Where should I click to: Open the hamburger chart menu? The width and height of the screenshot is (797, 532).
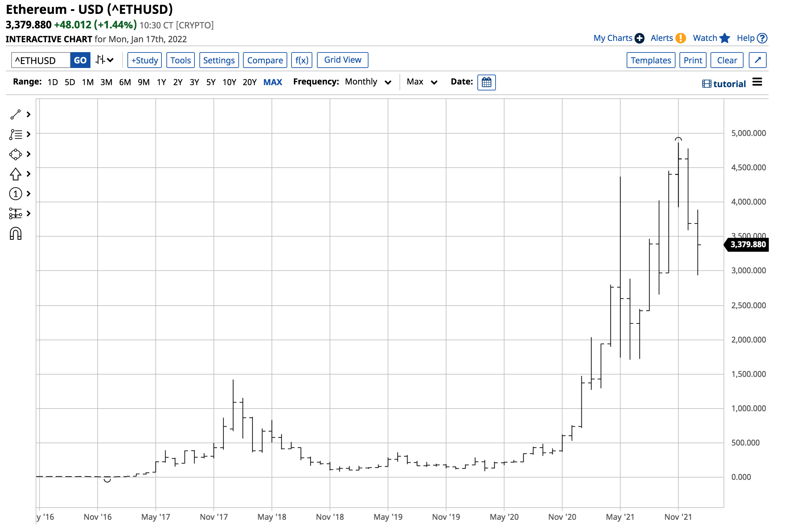[757, 82]
